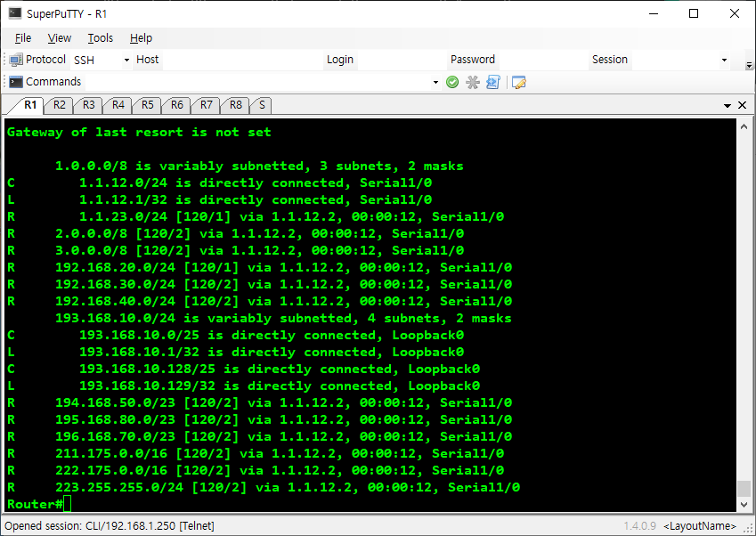Viewport: 756px width, 536px height.
Task: Click the 1.4.0.9 version label
Action: pyautogui.click(x=640, y=526)
